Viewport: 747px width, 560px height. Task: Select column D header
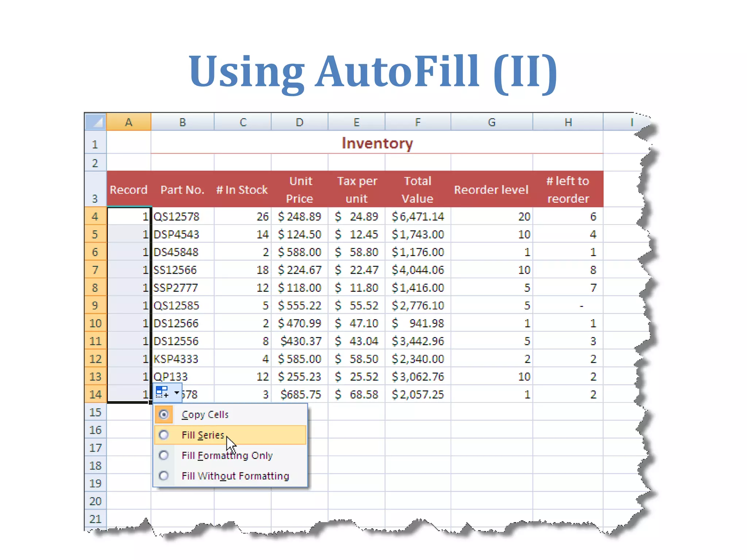tap(299, 122)
